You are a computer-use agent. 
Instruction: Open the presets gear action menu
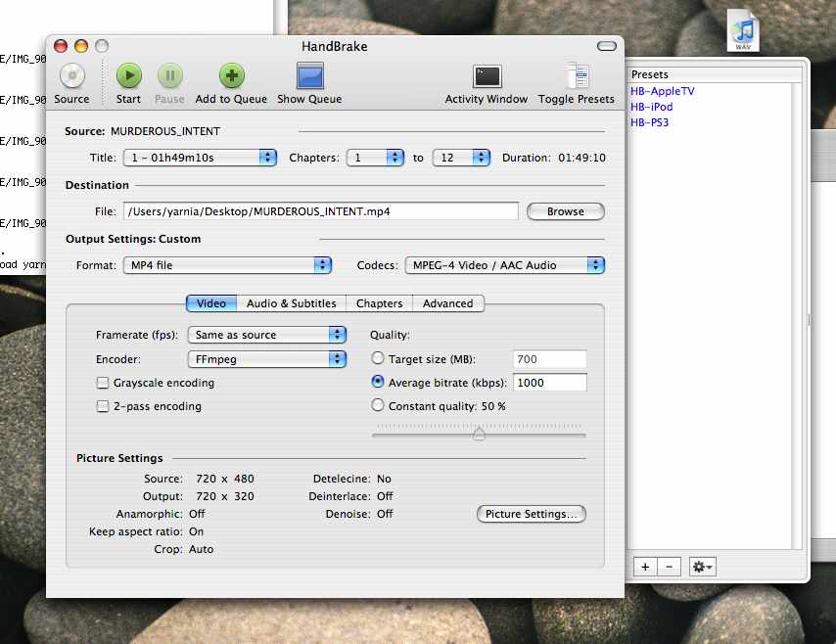click(702, 567)
